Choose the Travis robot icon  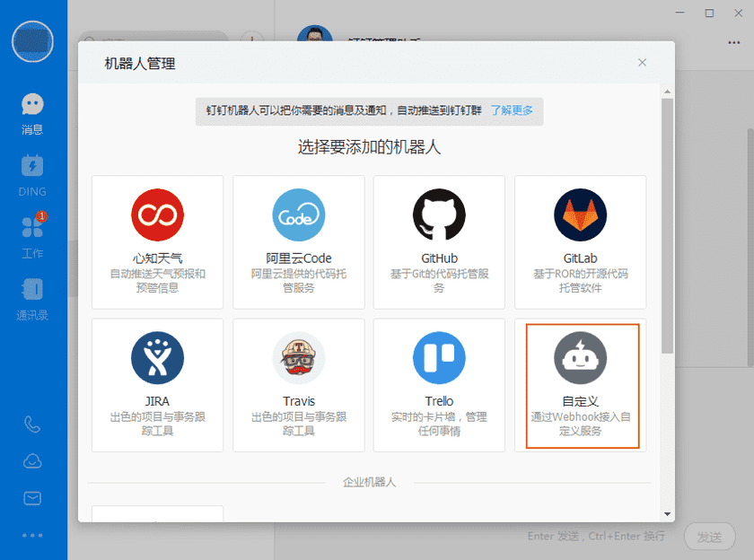[298, 358]
